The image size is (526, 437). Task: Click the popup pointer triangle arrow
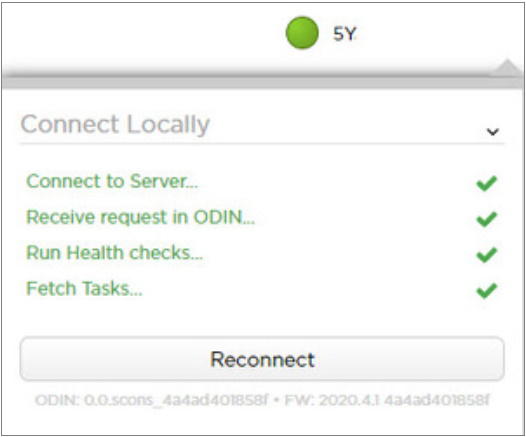coord(507,67)
